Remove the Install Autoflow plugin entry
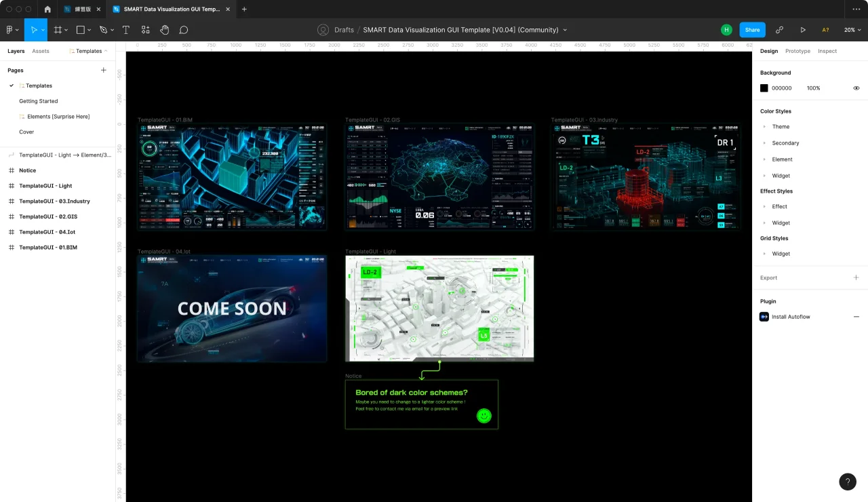This screenshot has width=868, height=502. click(x=856, y=317)
